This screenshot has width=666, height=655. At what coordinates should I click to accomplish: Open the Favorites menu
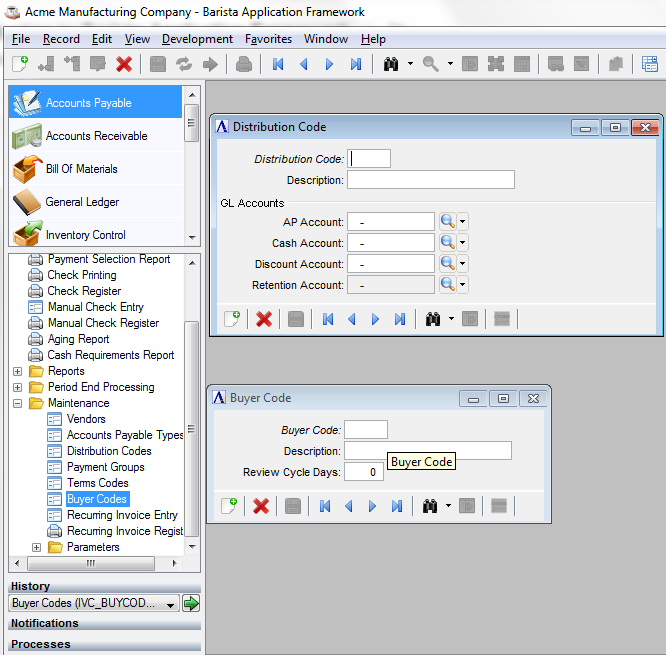(268, 39)
